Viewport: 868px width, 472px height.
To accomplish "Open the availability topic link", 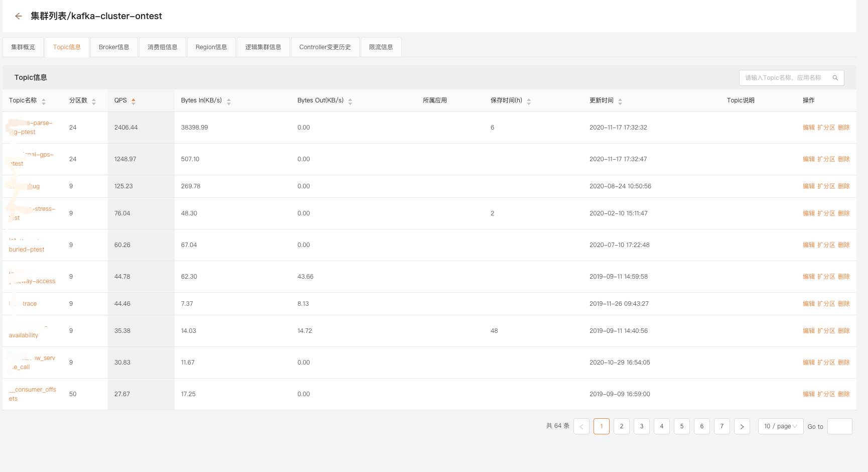I will 28,331.
